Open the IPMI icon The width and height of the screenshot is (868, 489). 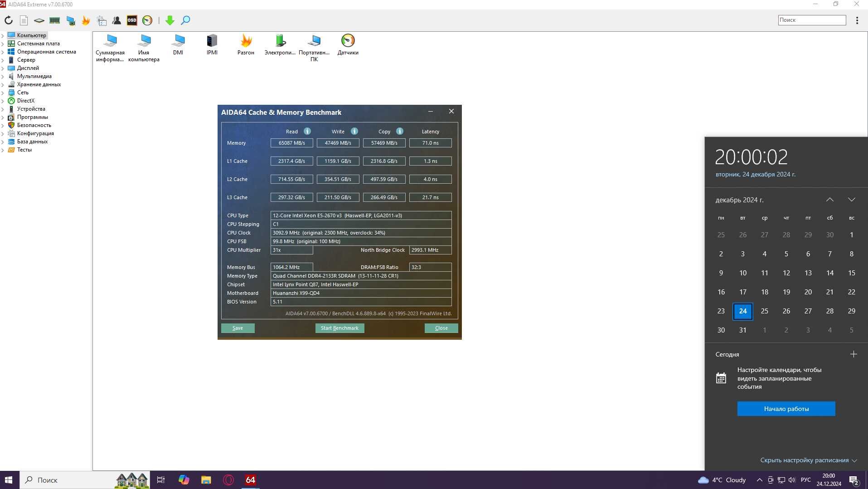[212, 44]
